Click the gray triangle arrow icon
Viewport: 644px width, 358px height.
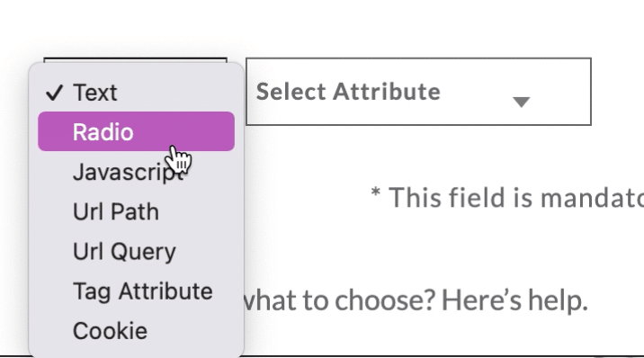click(522, 102)
